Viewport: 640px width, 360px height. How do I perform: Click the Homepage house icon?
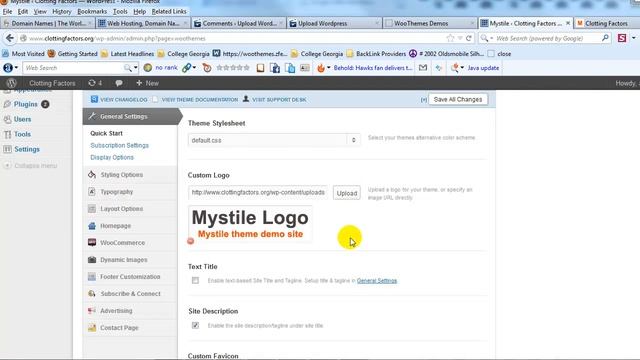coord(92,226)
